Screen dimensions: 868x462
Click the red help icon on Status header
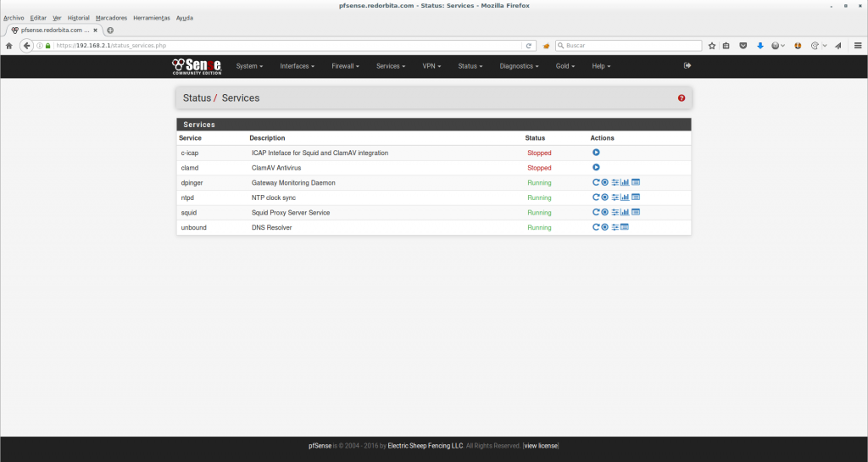click(x=682, y=98)
